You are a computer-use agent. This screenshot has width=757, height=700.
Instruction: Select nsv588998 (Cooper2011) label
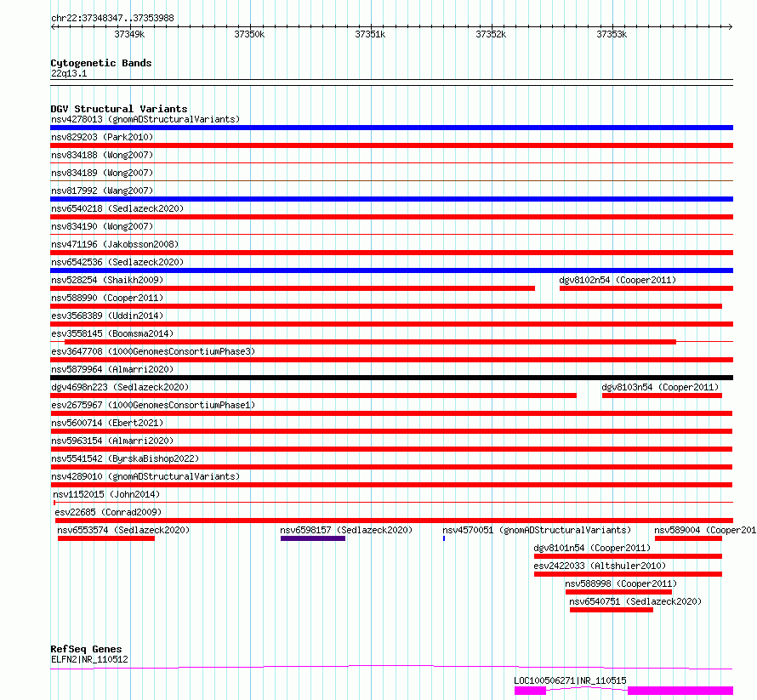pyautogui.click(x=621, y=583)
